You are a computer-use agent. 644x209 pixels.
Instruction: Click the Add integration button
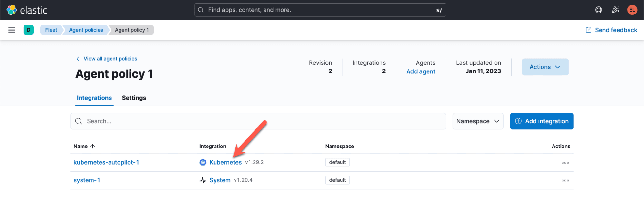[541, 121]
